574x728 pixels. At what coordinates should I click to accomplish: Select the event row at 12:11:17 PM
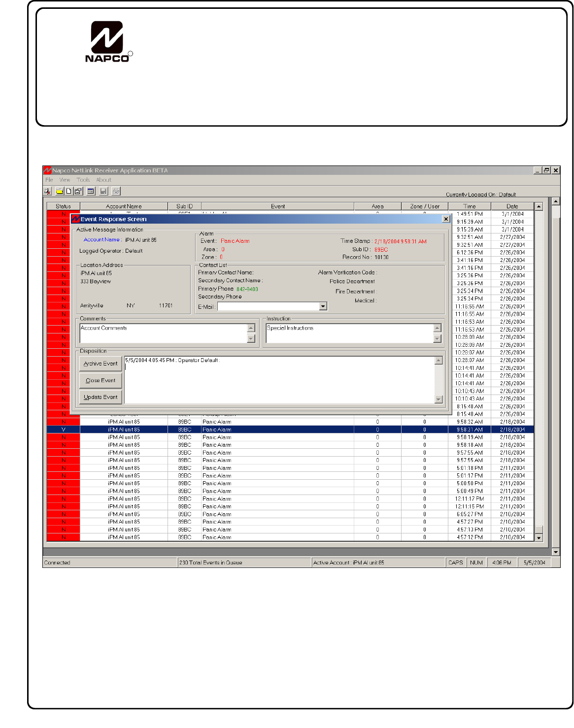tap(290, 499)
